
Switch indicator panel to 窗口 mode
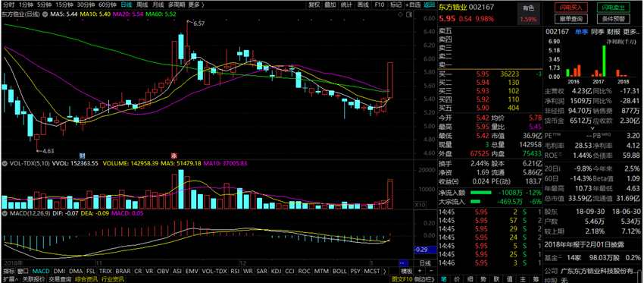[23, 272]
